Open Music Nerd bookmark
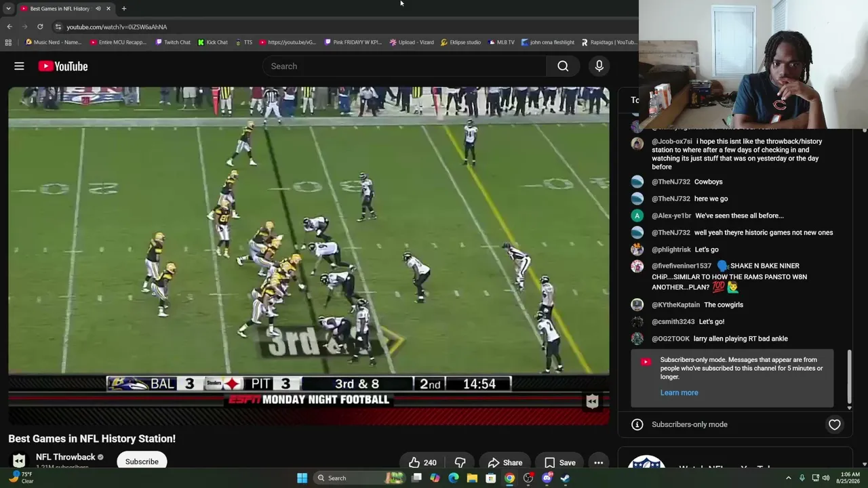This screenshot has height=488, width=868. coord(53,42)
